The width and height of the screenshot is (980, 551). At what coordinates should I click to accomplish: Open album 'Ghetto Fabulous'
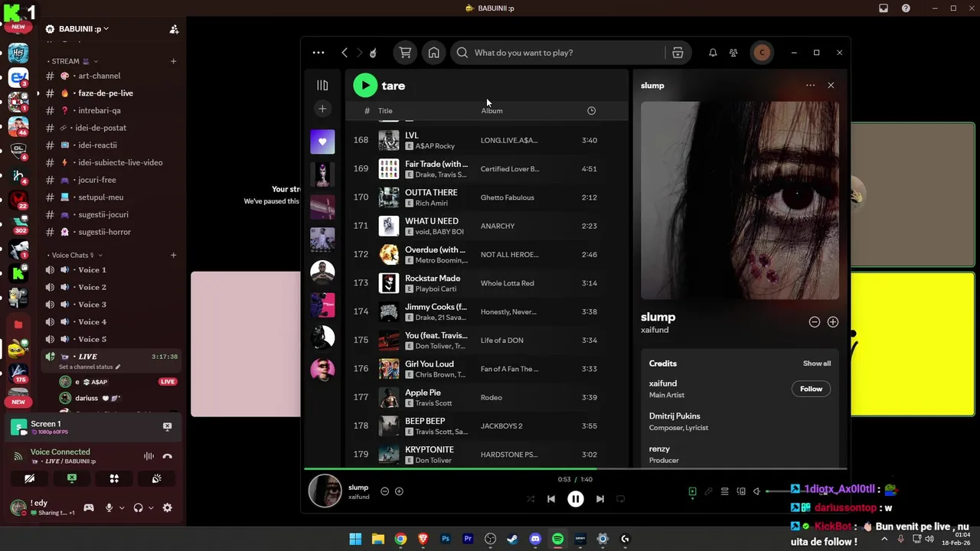(x=507, y=197)
